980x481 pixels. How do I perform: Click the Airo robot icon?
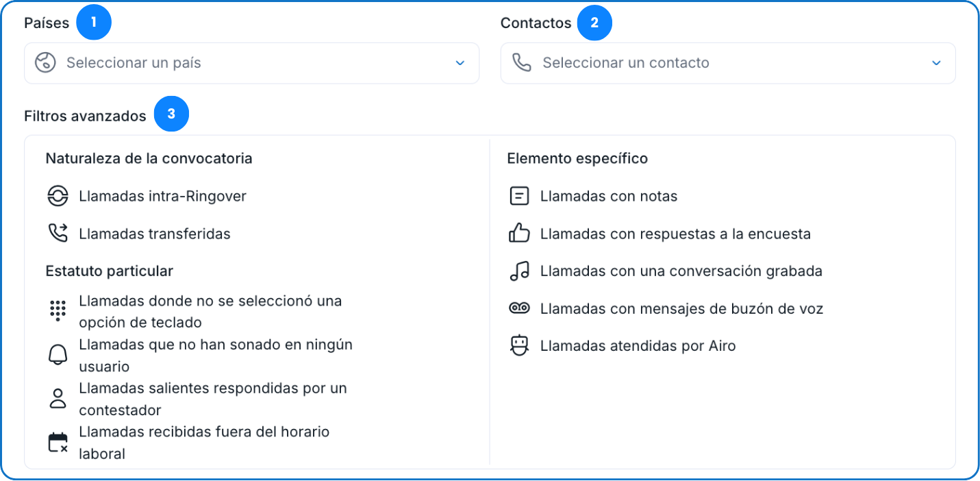[x=519, y=345]
